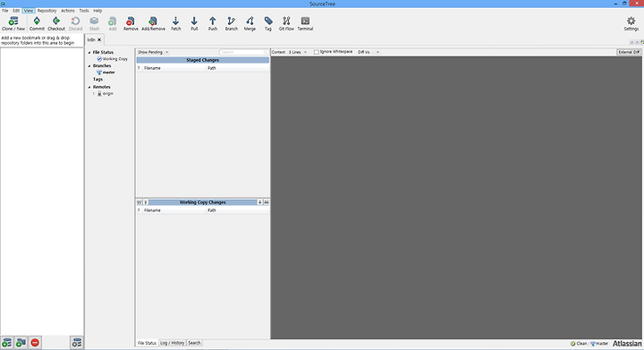Open the Repository menu
The image size is (644, 350).
tap(47, 11)
